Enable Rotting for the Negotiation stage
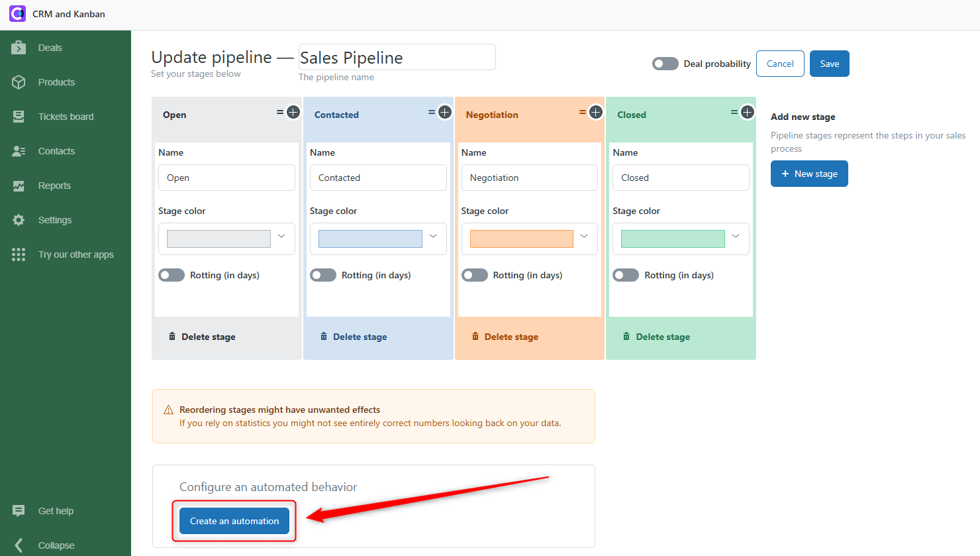Screen dimensions: 980x556 click(475, 275)
